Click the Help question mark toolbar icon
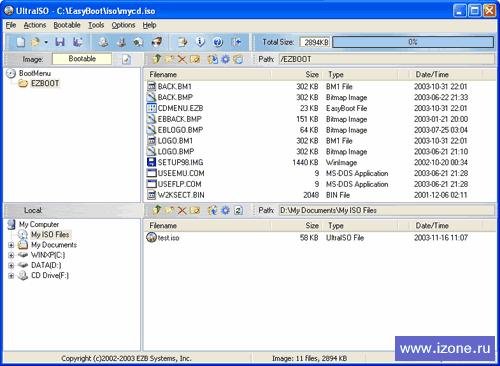This screenshot has height=366, width=500. point(218,42)
